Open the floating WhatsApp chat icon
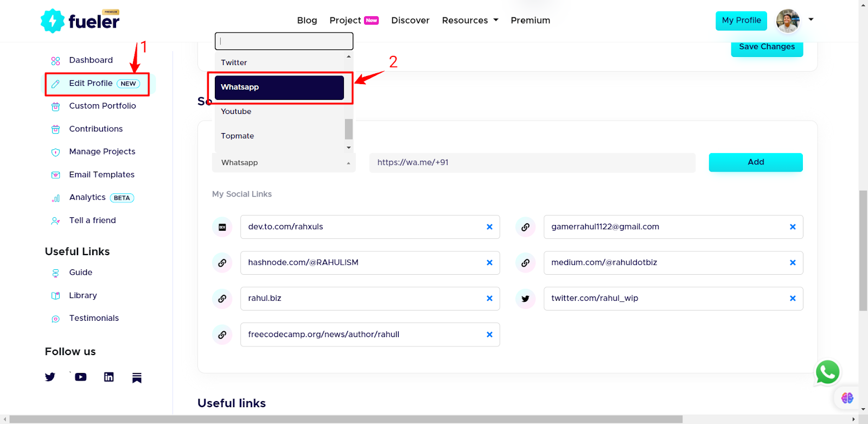This screenshot has height=424, width=868. click(827, 372)
